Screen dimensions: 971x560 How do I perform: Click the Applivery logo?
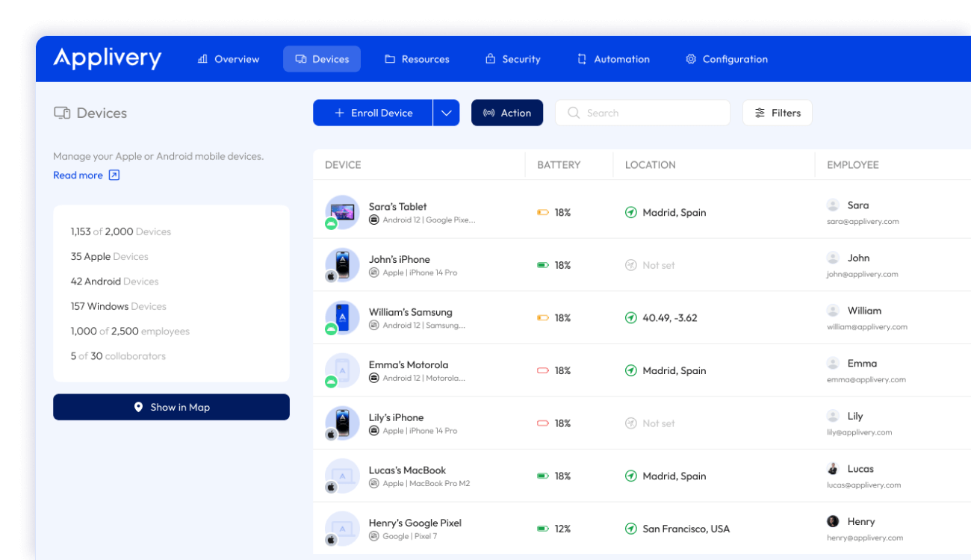pos(107,58)
